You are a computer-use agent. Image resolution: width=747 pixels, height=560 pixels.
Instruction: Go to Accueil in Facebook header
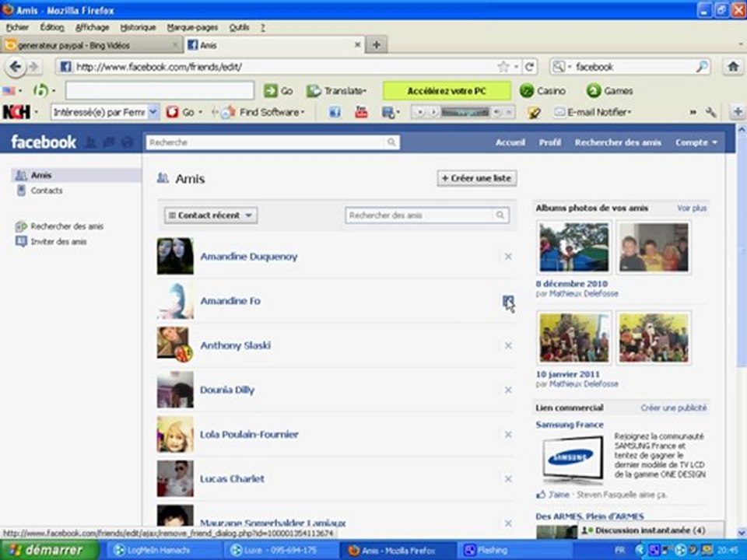[x=510, y=142]
